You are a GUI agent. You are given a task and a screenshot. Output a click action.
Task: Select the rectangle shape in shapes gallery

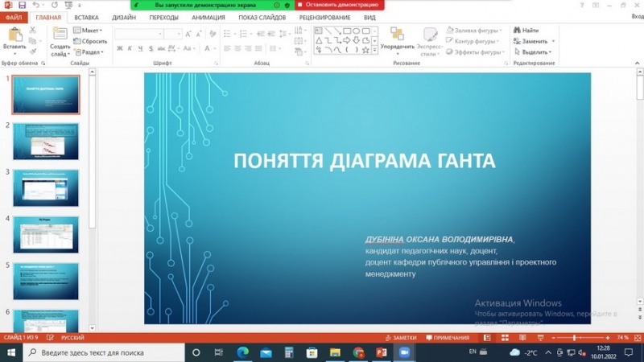click(x=347, y=31)
